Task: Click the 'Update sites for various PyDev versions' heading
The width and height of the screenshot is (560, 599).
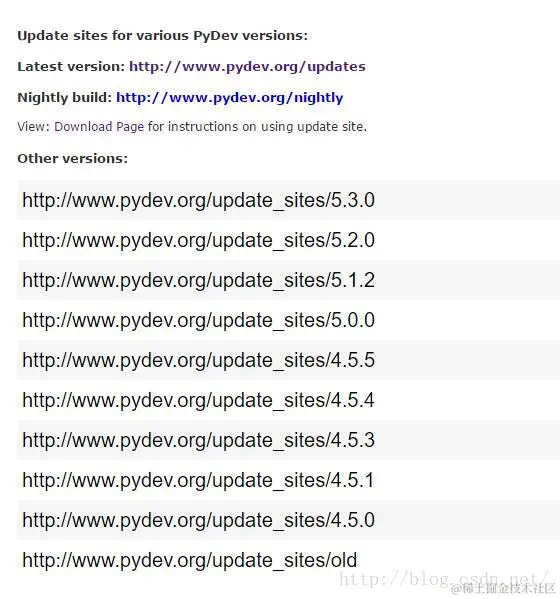Action: [x=162, y=36]
